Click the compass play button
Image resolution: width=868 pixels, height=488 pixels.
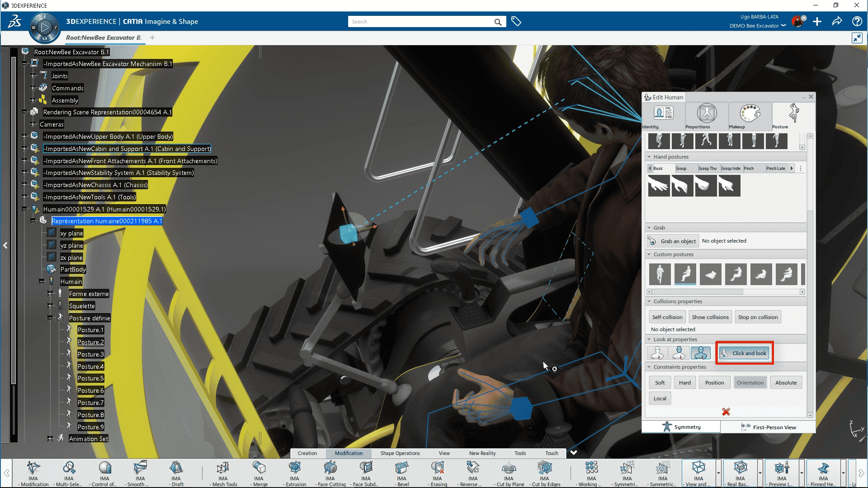tap(44, 28)
